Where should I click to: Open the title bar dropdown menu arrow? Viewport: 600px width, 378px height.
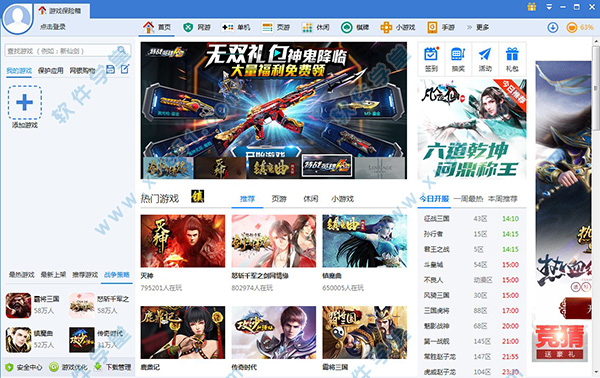549,7
